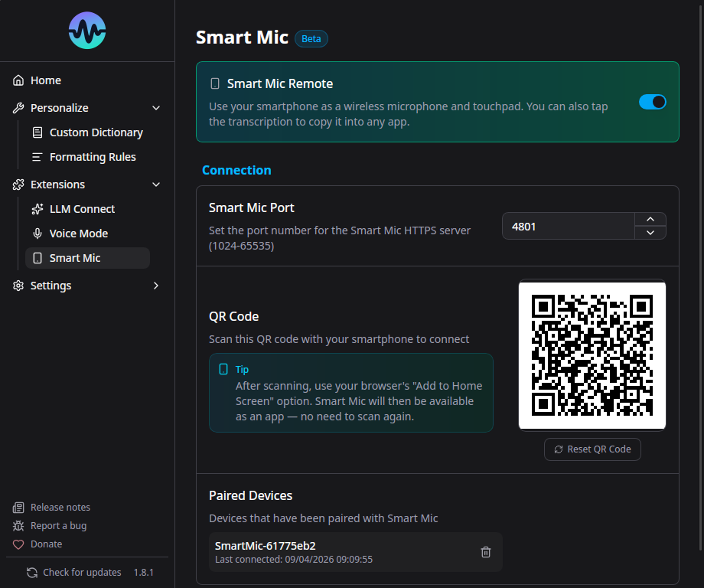704x588 pixels.
Task: Click the Settings gear icon
Action: coord(17,285)
